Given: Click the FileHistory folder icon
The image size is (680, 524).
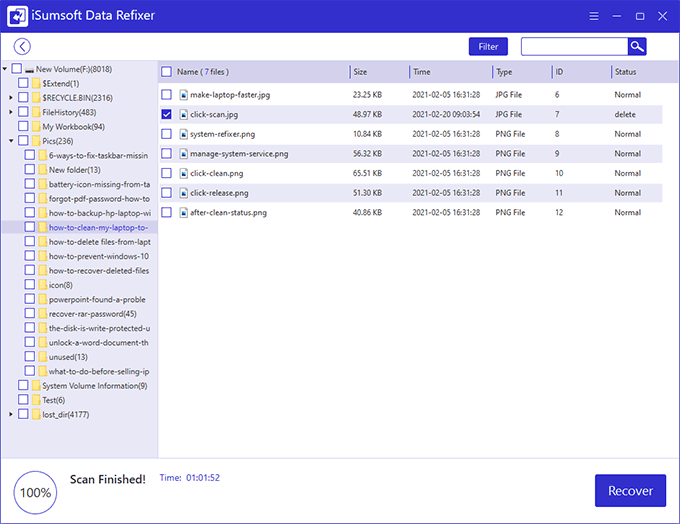Looking at the screenshot, I should [x=36, y=112].
